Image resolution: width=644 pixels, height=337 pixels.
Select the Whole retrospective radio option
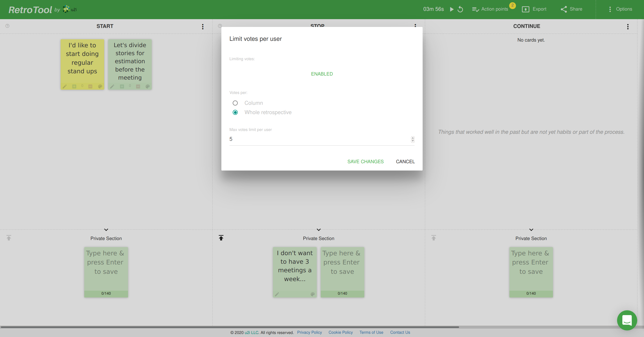[x=235, y=112]
